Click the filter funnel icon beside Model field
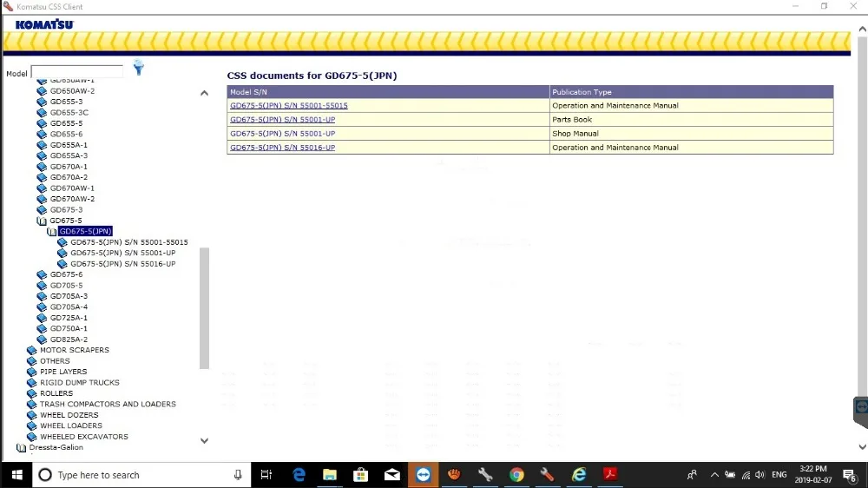 click(138, 68)
